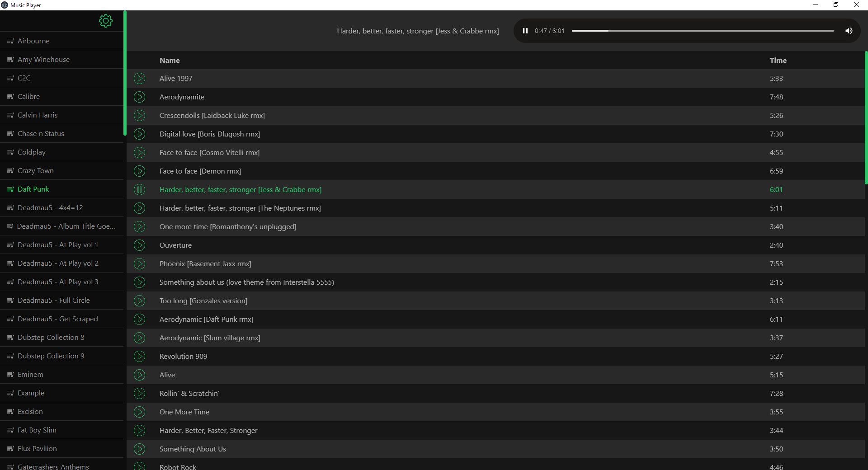Select the Example playlist
The width and height of the screenshot is (868, 470).
click(61, 393)
